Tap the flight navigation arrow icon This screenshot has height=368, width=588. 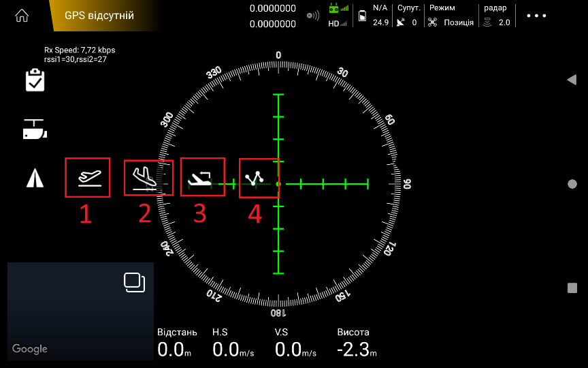click(35, 178)
